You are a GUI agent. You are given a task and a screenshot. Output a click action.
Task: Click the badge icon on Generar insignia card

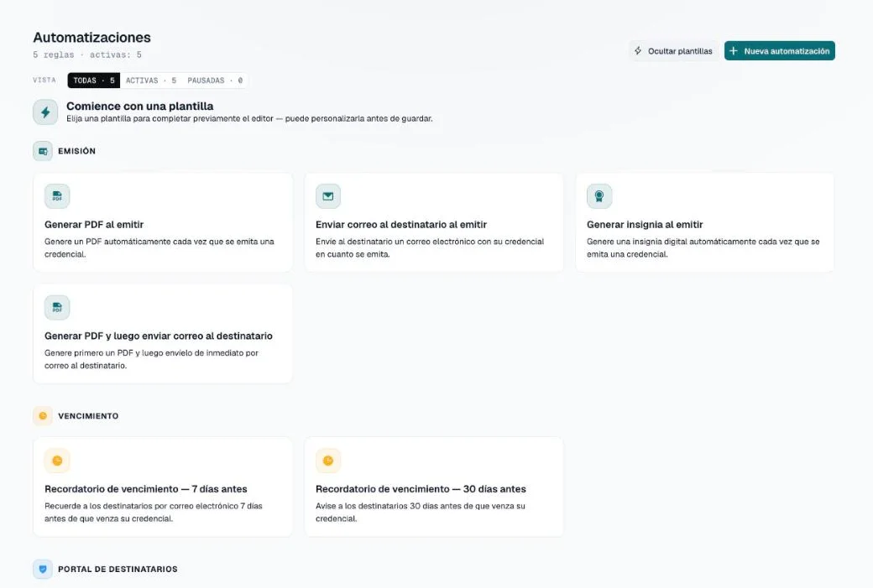pos(599,196)
